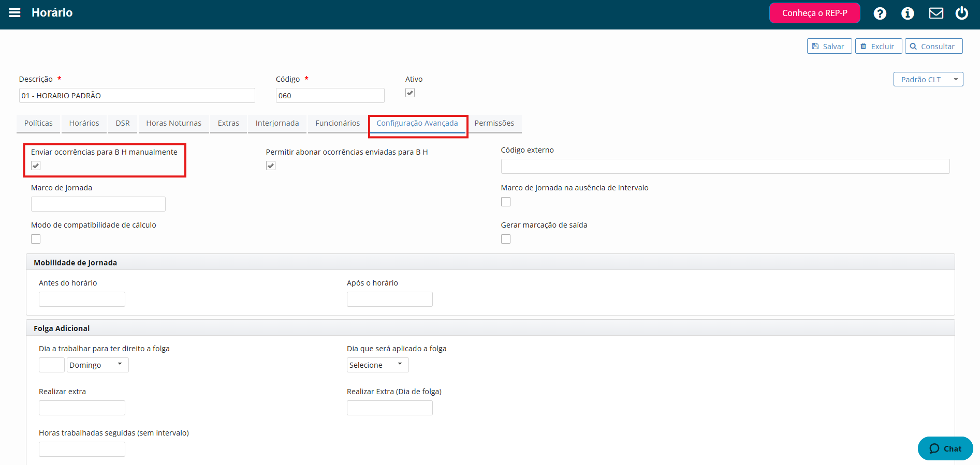Click the help question mark icon

pyautogui.click(x=880, y=13)
